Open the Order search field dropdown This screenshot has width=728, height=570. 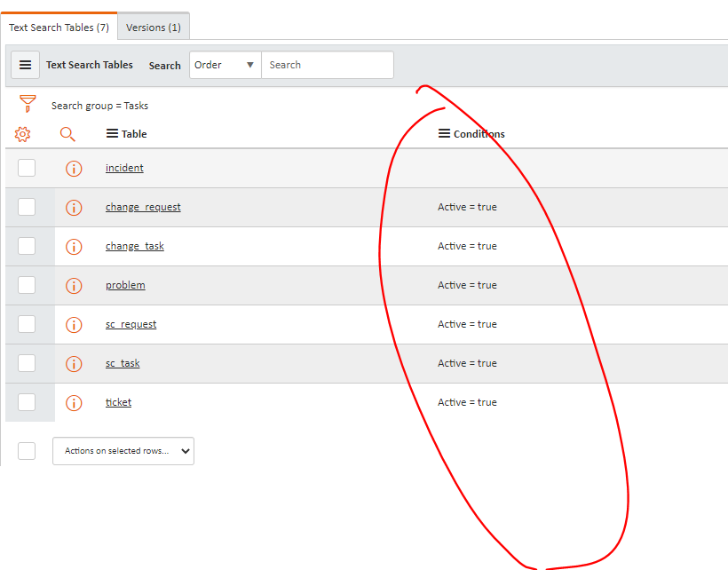click(x=225, y=64)
